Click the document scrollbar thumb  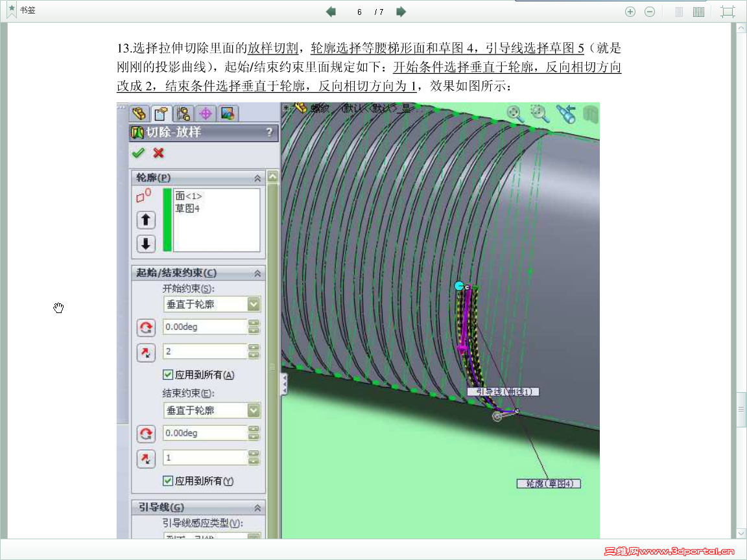[741, 409]
